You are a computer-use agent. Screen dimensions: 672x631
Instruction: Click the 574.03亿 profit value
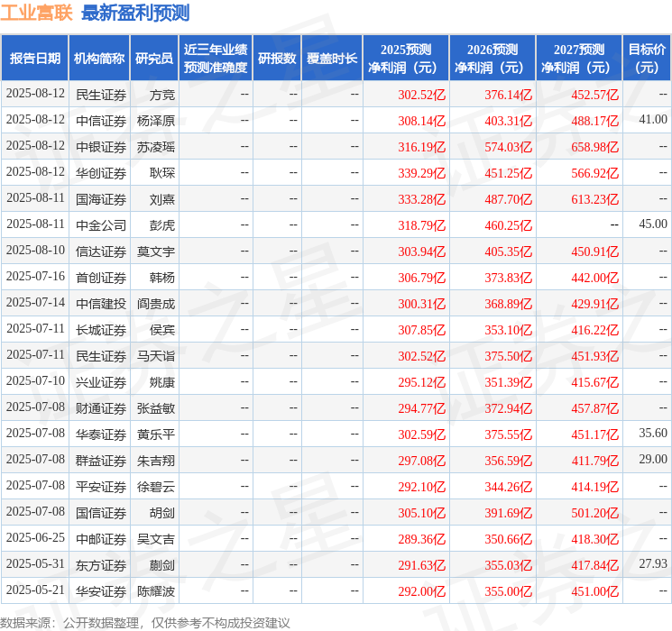point(509,147)
